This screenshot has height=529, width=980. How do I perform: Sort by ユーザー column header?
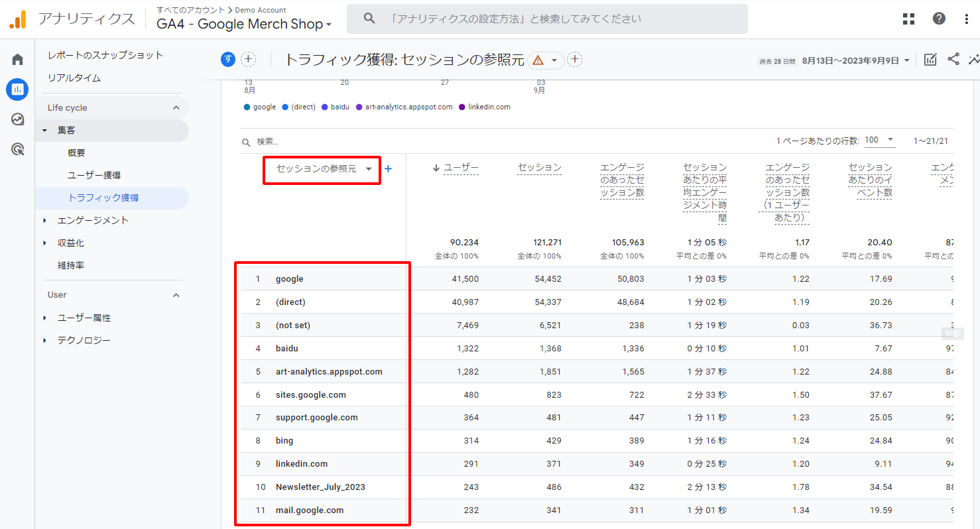coord(461,168)
